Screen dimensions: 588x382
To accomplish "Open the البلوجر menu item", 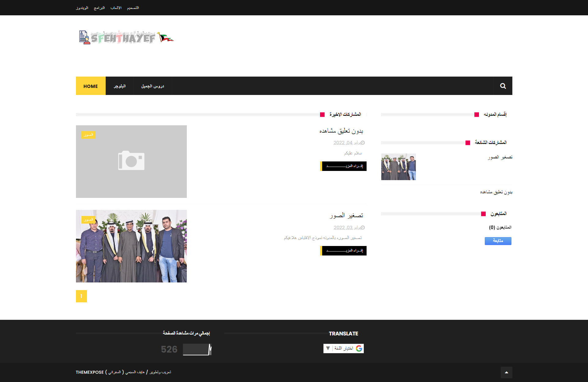I will 119,86.
